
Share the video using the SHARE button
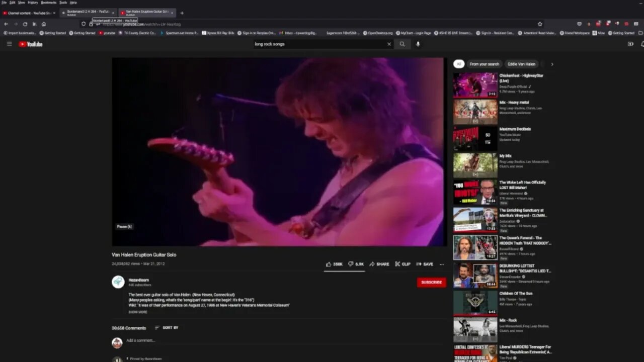[379, 264]
